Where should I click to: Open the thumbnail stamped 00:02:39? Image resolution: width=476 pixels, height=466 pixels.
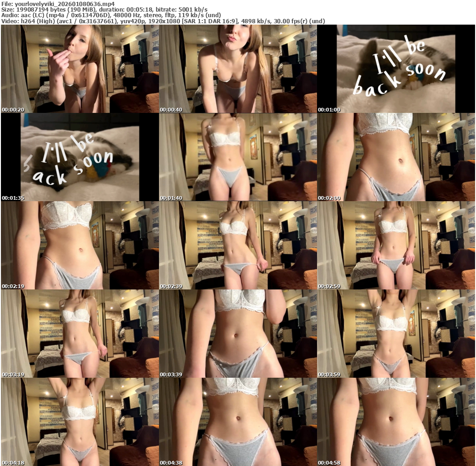pyautogui.click(x=238, y=245)
